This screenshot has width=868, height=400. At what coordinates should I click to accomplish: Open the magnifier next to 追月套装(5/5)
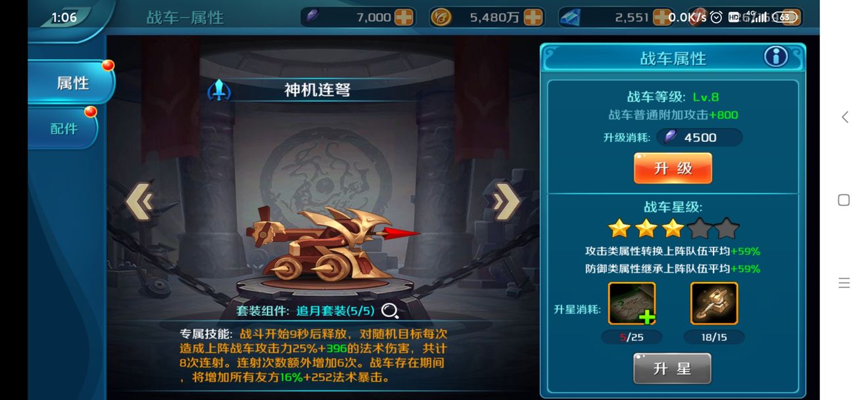point(390,311)
